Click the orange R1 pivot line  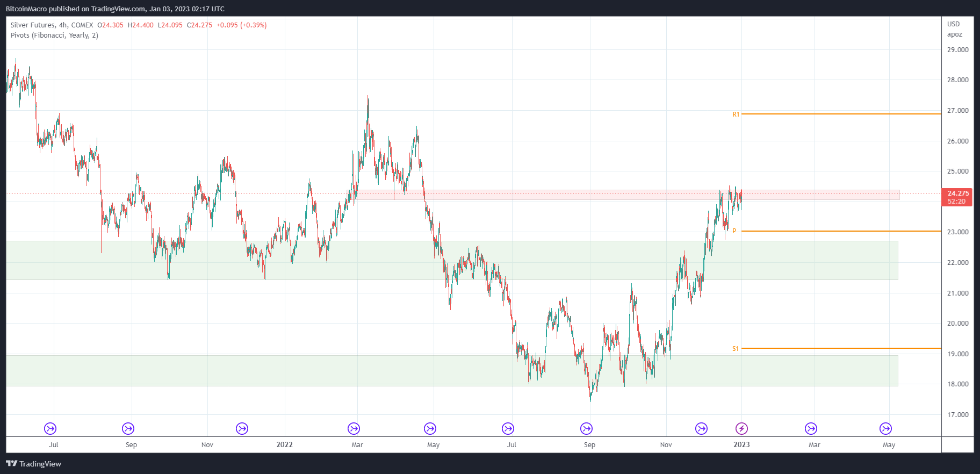point(841,114)
